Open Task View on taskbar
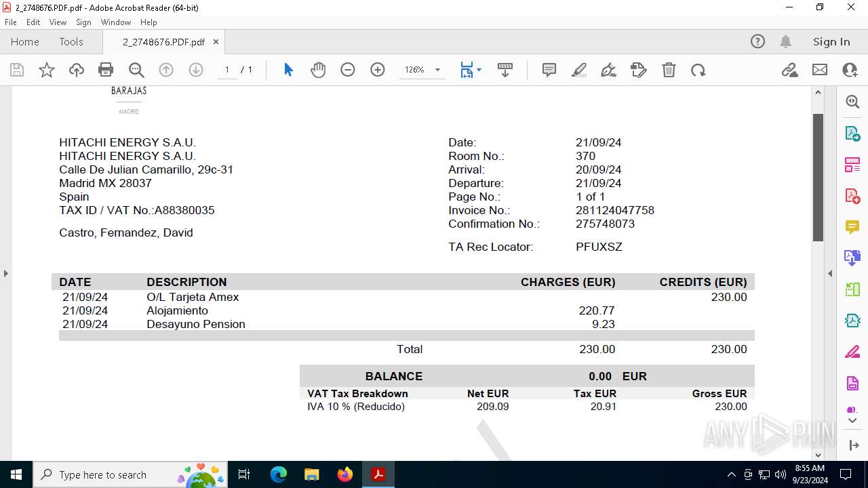The width and height of the screenshot is (868, 488). pos(245,474)
